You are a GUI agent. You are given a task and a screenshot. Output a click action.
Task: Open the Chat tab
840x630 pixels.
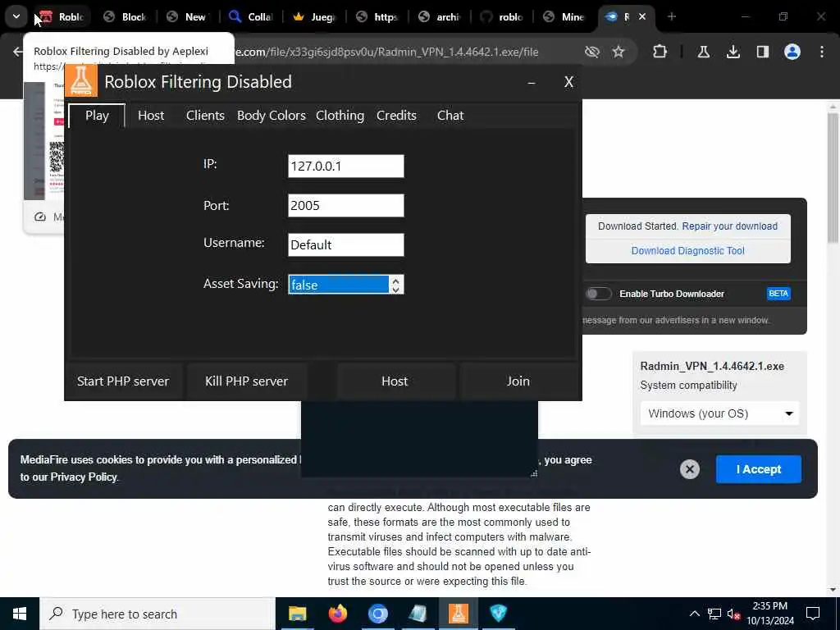[x=450, y=115]
